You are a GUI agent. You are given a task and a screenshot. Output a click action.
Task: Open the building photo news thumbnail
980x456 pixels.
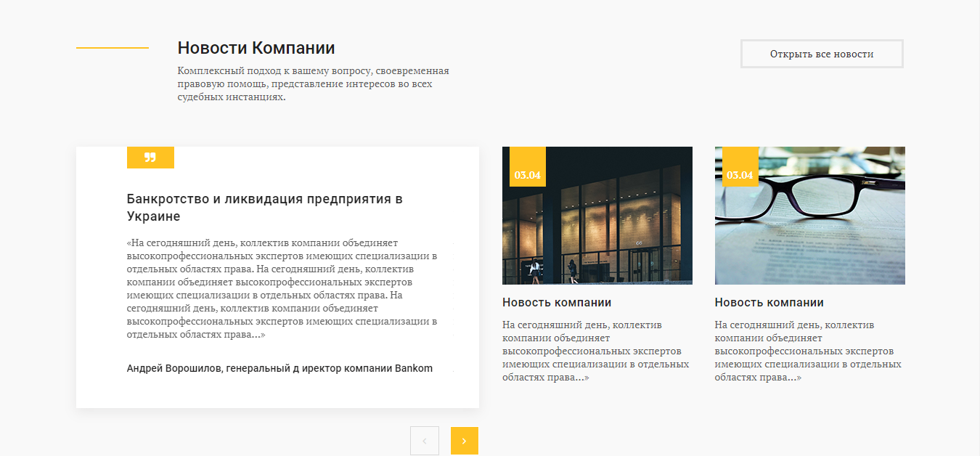click(597, 216)
